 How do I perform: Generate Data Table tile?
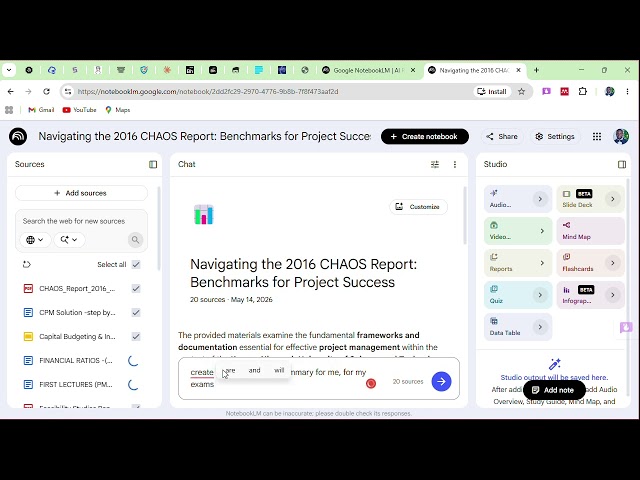pyautogui.click(x=518, y=327)
